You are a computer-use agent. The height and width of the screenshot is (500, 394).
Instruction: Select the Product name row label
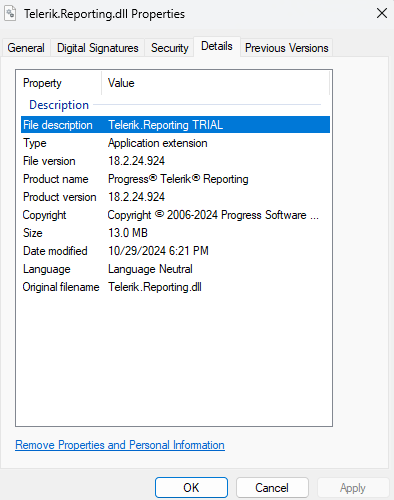pyautogui.click(x=56, y=179)
